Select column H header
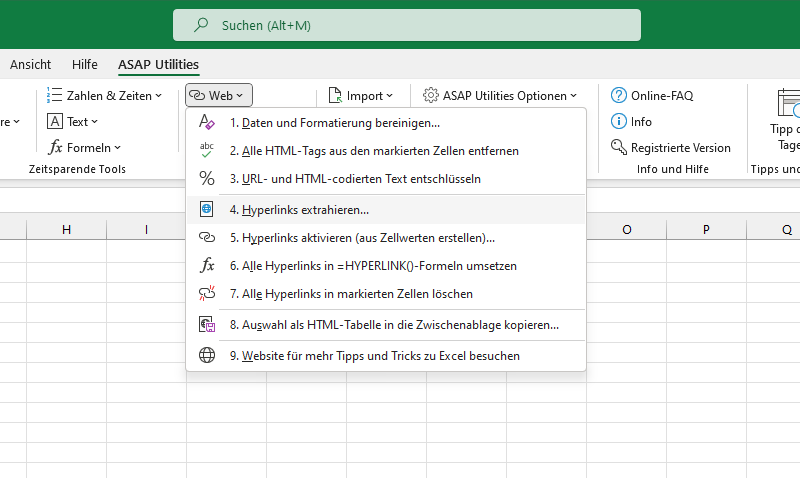Viewport: 800px width, 478px height. click(x=66, y=230)
